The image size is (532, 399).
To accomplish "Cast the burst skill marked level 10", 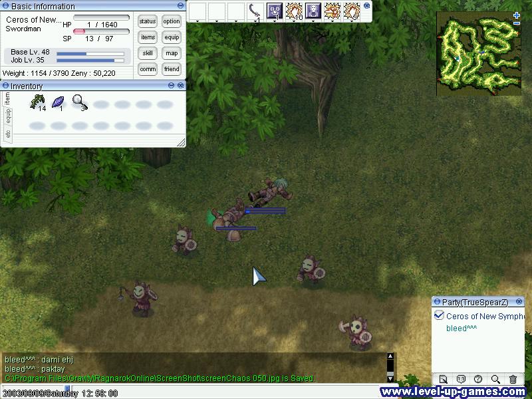I will (294, 11).
